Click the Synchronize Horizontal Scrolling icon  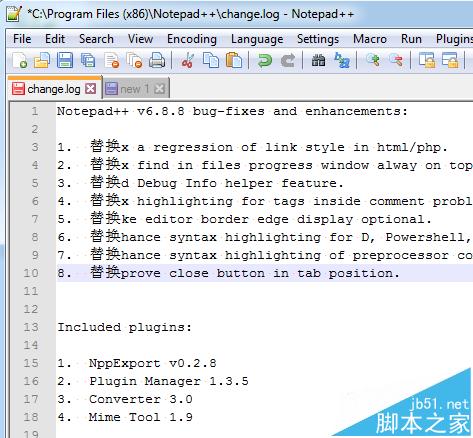click(x=450, y=61)
